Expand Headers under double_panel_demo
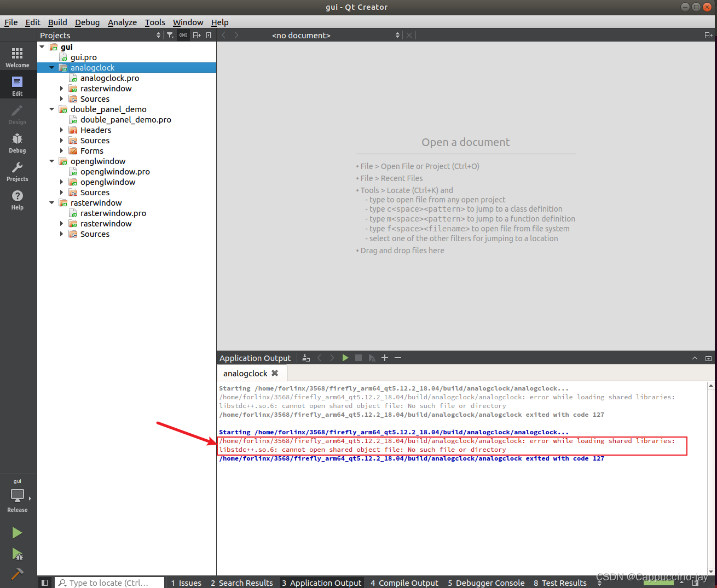717x588 pixels. (62, 130)
